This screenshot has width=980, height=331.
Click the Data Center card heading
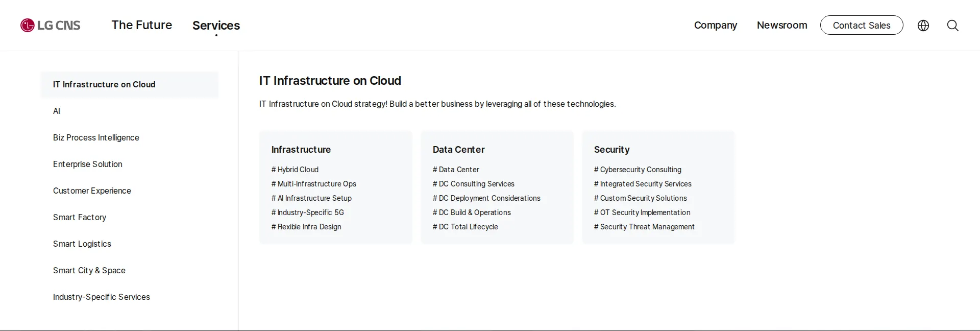tap(458, 150)
